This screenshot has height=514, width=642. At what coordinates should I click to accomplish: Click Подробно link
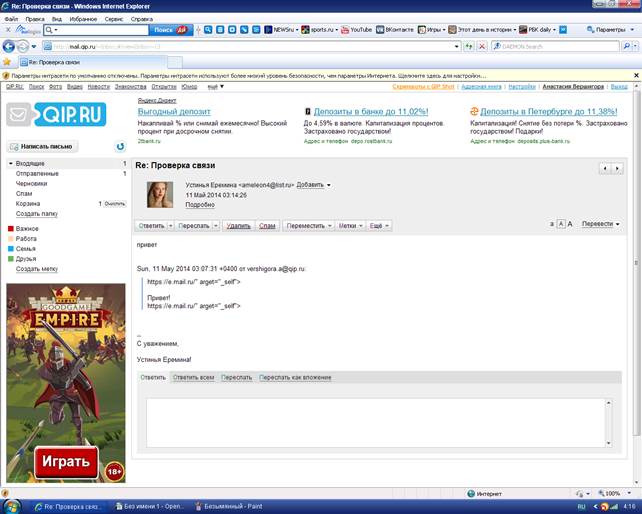[200, 204]
